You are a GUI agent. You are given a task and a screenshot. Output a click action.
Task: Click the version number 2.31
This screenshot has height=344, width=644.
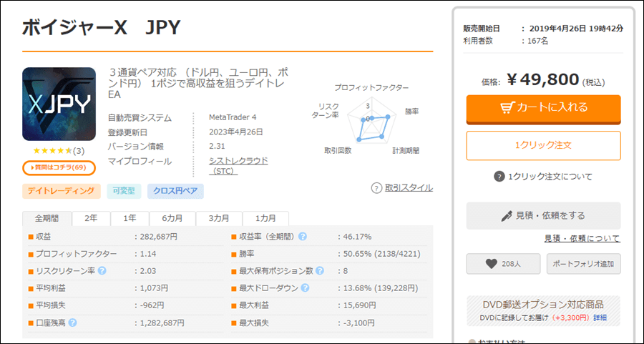(x=217, y=146)
